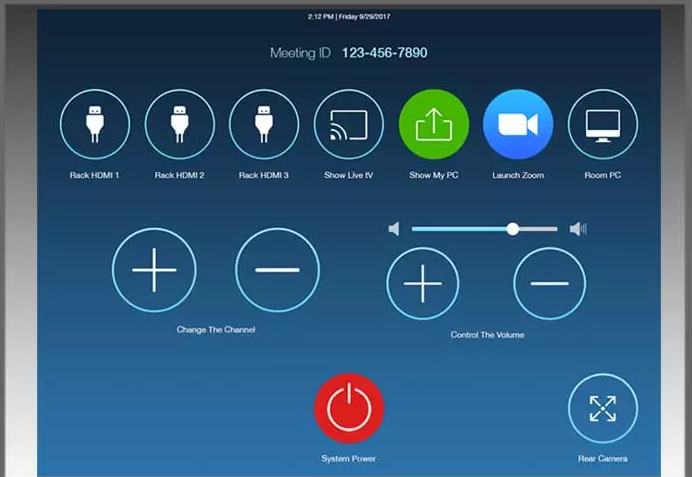Click the Show Live TV label

click(x=349, y=175)
